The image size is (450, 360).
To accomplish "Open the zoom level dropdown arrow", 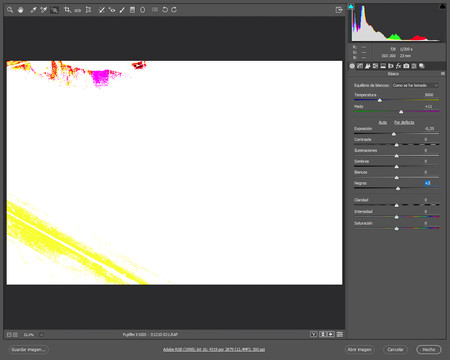I will click(x=41, y=335).
